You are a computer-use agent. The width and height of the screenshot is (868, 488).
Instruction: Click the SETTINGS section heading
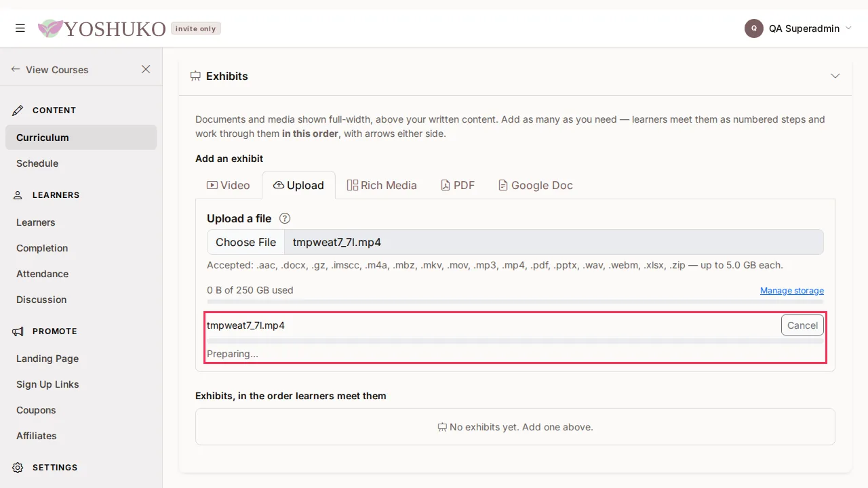55,468
